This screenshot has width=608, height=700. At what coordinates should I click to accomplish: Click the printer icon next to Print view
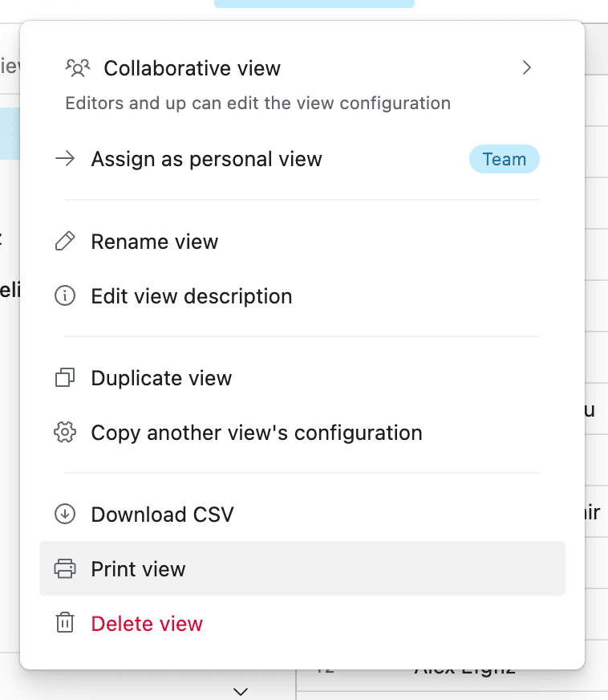pyautogui.click(x=64, y=569)
